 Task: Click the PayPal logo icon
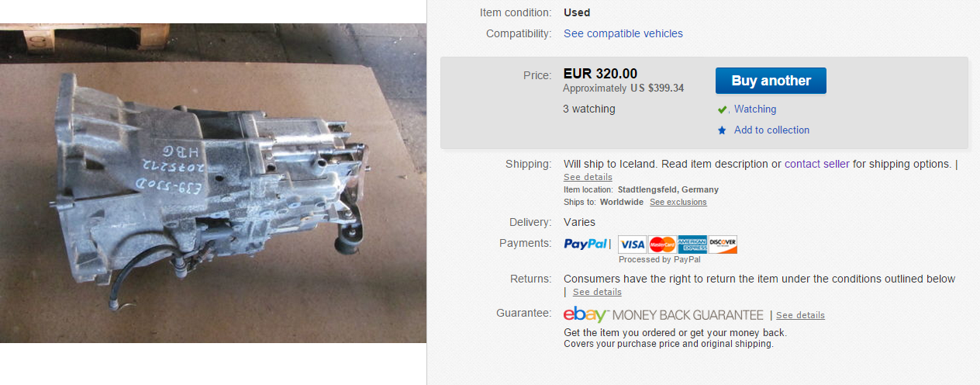[585, 244]
